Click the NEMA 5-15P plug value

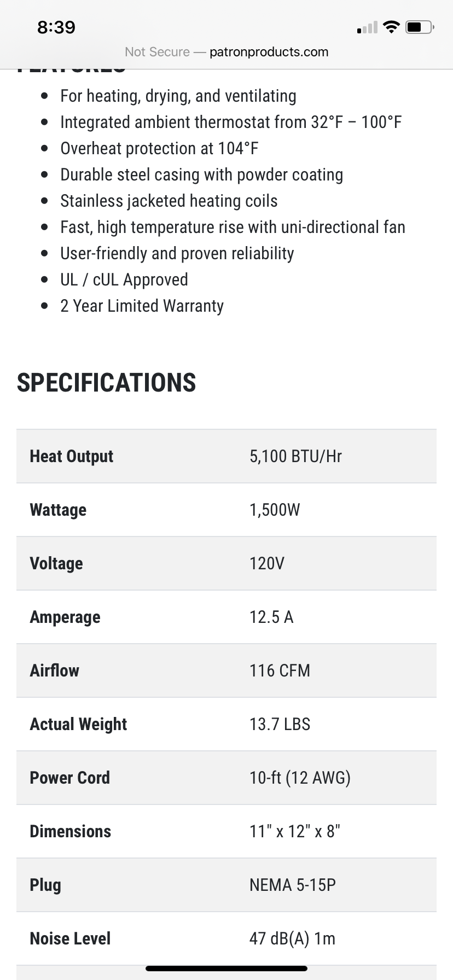coord(293,885)
